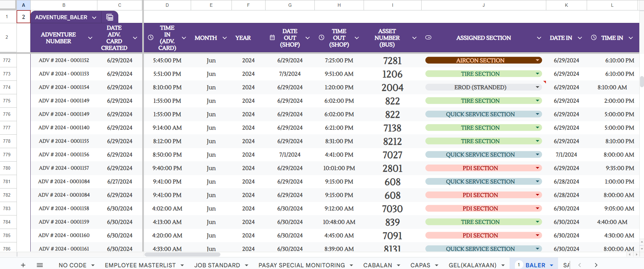This screenshot has height=269, width=644.
Task: Click the calendar icon in DATE OUT (SHOP) header
Action: [272, 38]
